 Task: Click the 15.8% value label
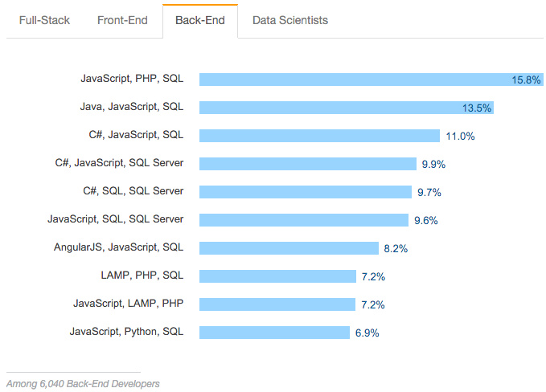click(x=526, y=80)
